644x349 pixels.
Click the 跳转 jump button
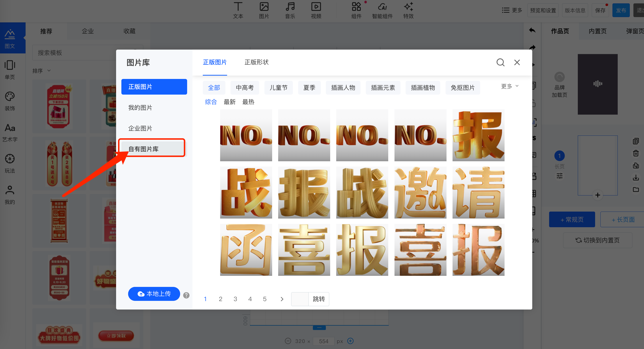click(x=318, y=299)
